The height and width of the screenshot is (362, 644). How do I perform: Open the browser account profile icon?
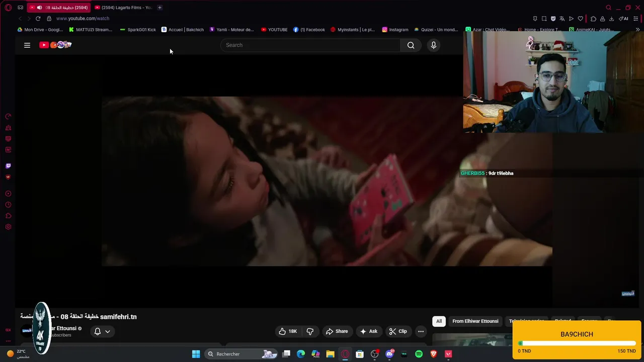[x=602, y=19]
